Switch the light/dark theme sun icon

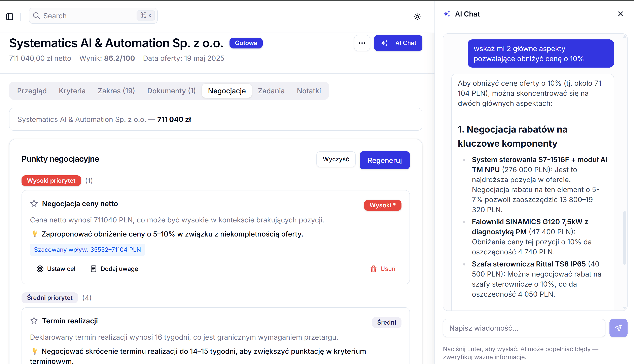(417, 17)
